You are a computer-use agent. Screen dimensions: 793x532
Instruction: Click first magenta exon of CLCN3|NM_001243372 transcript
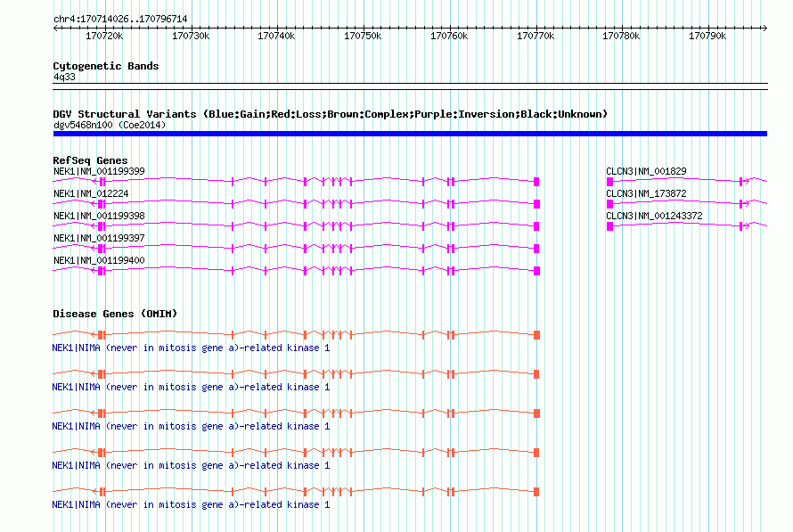610,226
